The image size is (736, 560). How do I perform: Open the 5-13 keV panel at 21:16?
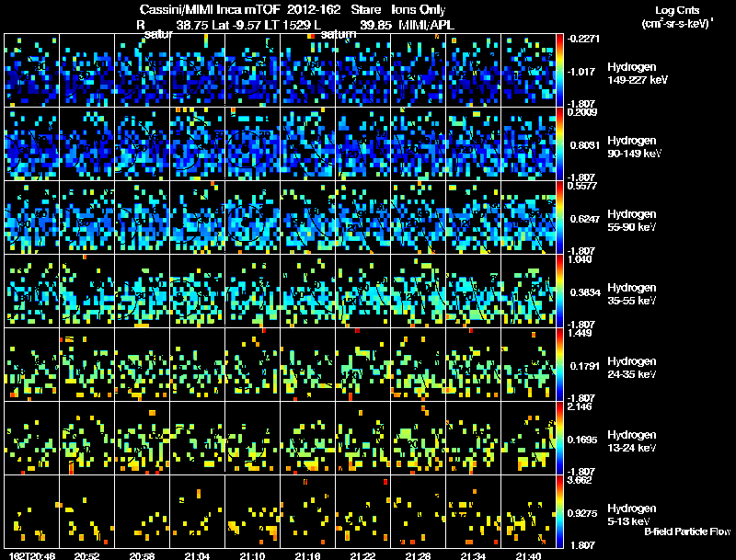click(308, 512)
